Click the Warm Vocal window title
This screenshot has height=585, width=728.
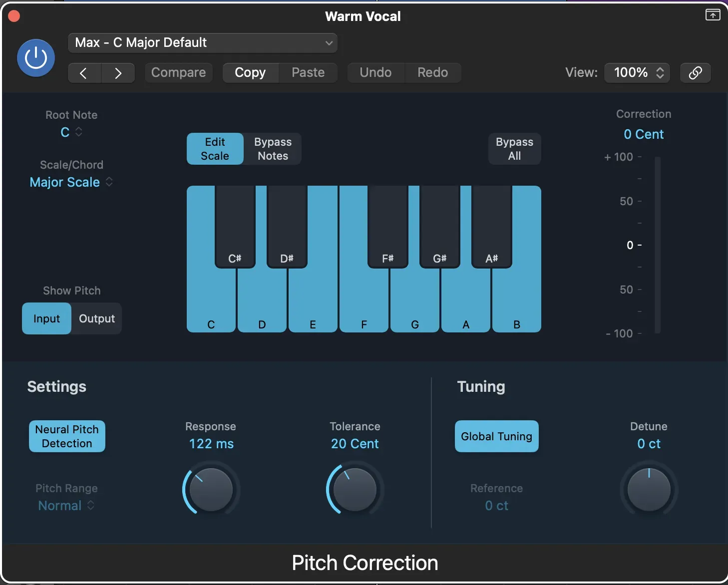click(x=363, y=16)
